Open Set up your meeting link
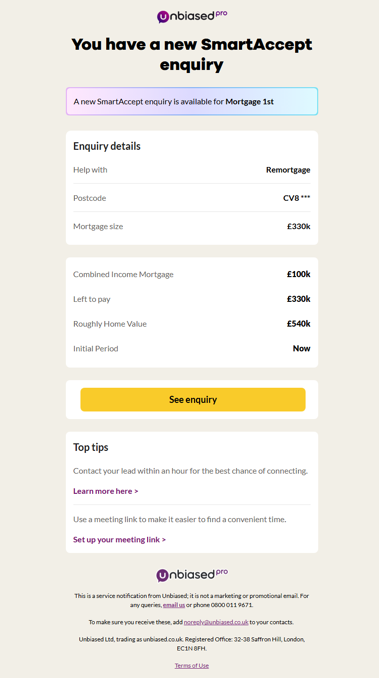This screenshot has width=379, height=678. [x=120, y=540]
